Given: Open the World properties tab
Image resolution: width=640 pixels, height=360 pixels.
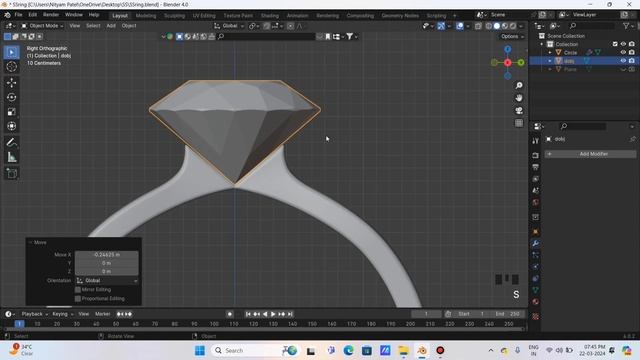Looking at the screenshot, I should point(536,202).
